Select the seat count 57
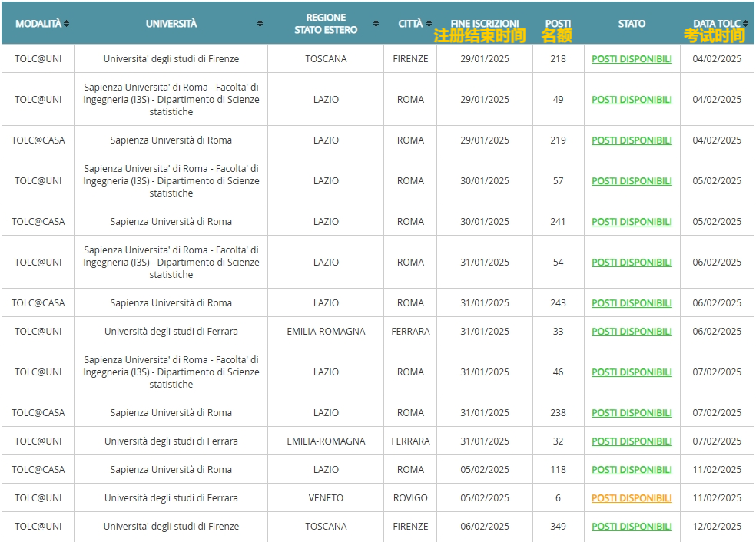The height and width of the screenshot is (542, 756). pos(558,181)
